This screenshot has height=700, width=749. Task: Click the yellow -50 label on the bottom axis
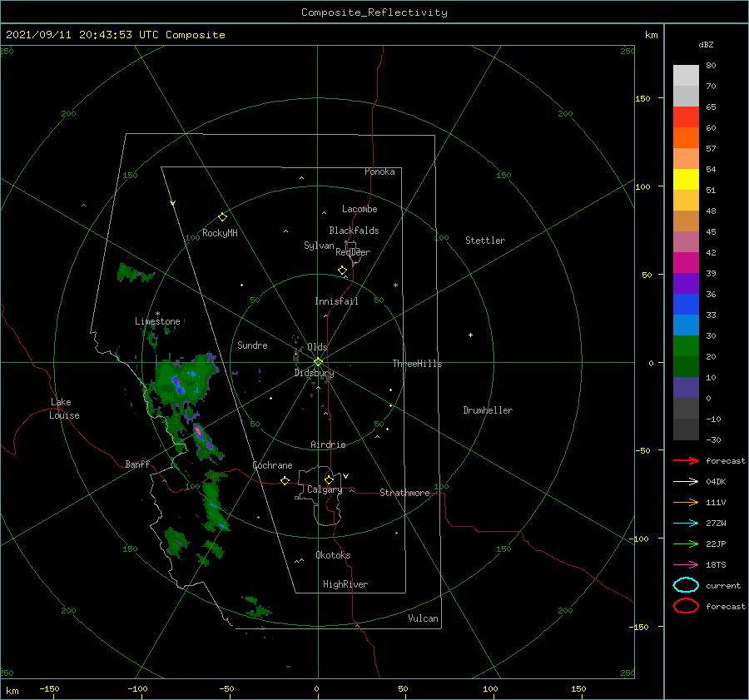click(226, 689)
